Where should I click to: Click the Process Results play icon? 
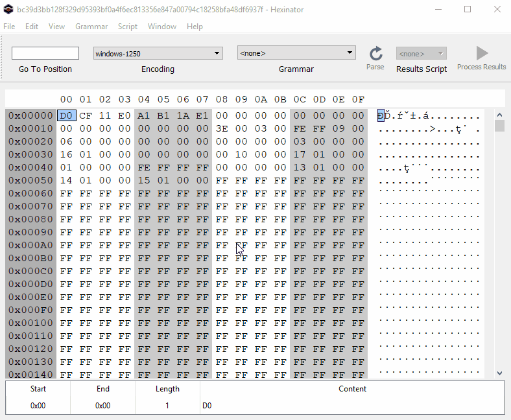coord(482,53)
